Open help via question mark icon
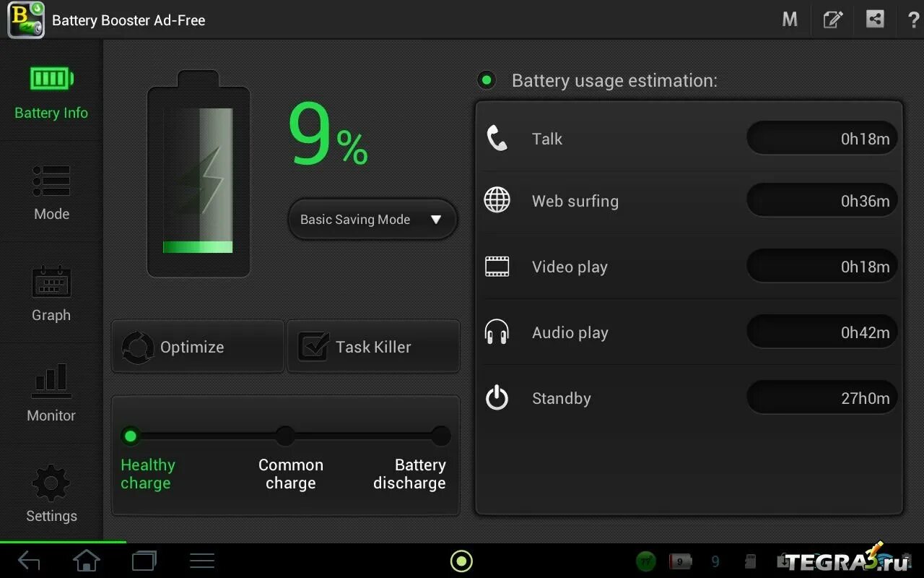This screenshot has width=924, height=578. [x=913, y=20]
